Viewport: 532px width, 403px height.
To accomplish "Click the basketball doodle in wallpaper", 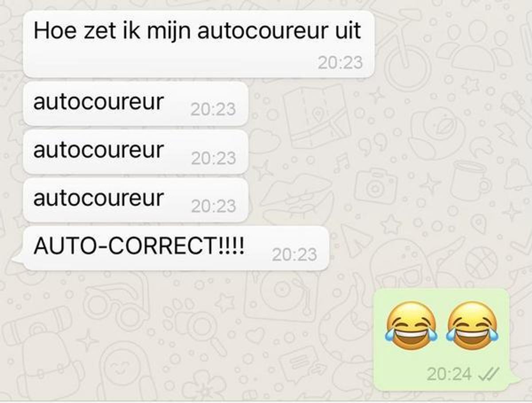I will [481, 263].
